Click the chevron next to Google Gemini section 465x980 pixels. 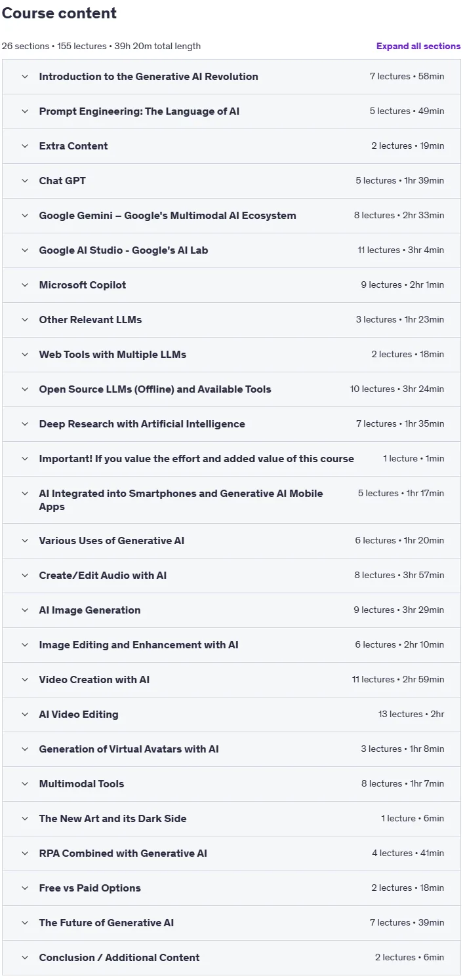click(x=25, y=216)
